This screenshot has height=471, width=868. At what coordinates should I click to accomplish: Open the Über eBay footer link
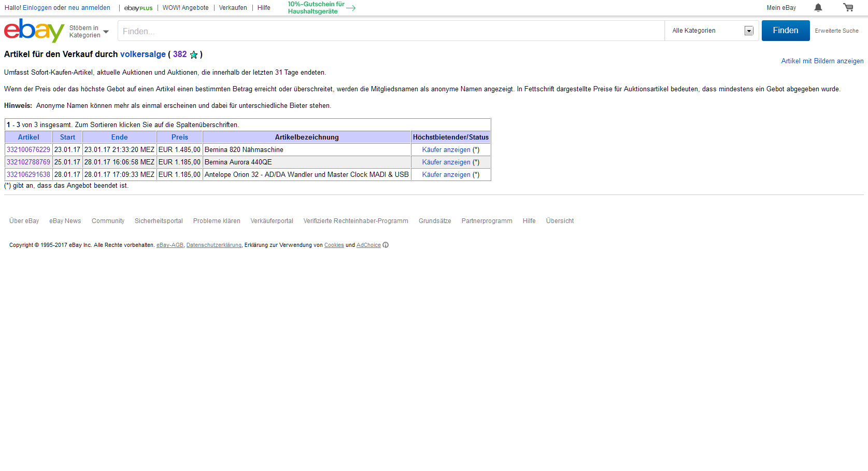tap(24, 221)
